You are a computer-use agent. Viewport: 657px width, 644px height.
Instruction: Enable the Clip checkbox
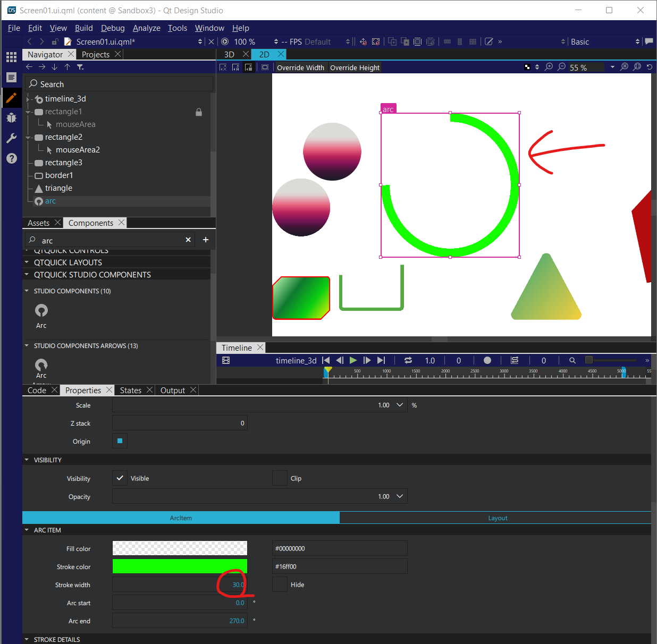[280, 478]
